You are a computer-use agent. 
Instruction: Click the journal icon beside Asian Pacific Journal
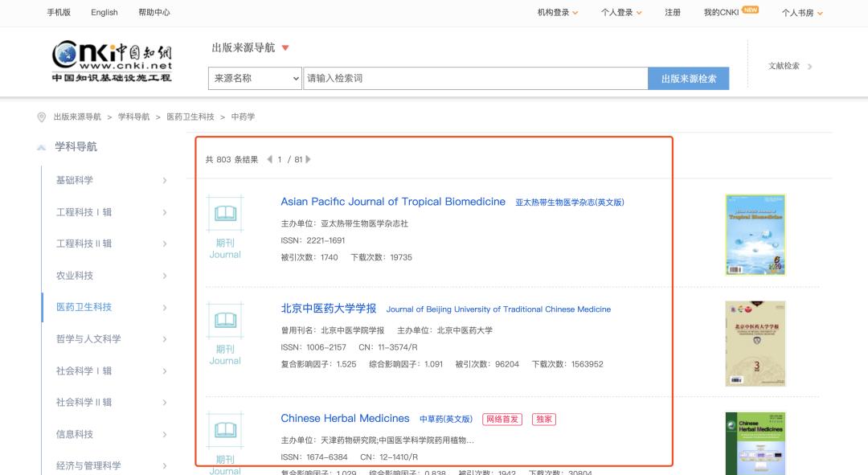(x=223, y=213)
